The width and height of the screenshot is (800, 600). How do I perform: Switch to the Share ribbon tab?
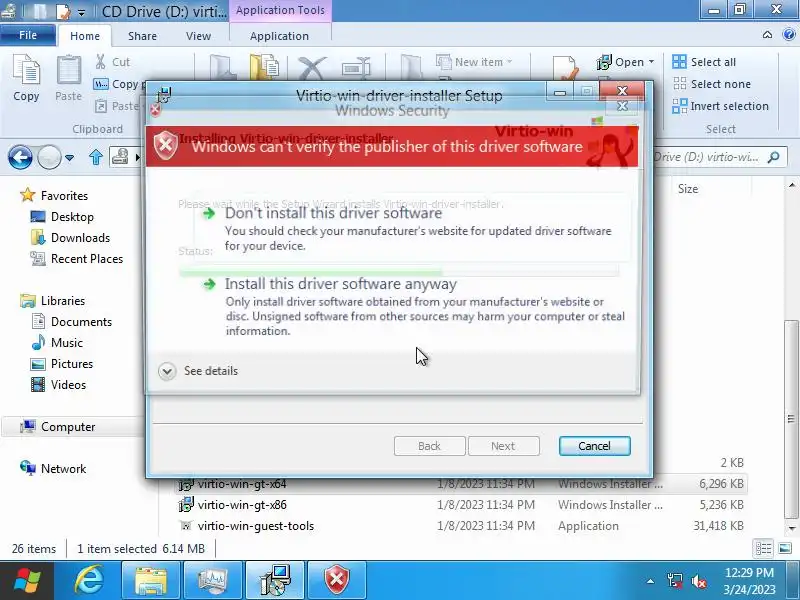pyautogui.click(x=142, y=36)
